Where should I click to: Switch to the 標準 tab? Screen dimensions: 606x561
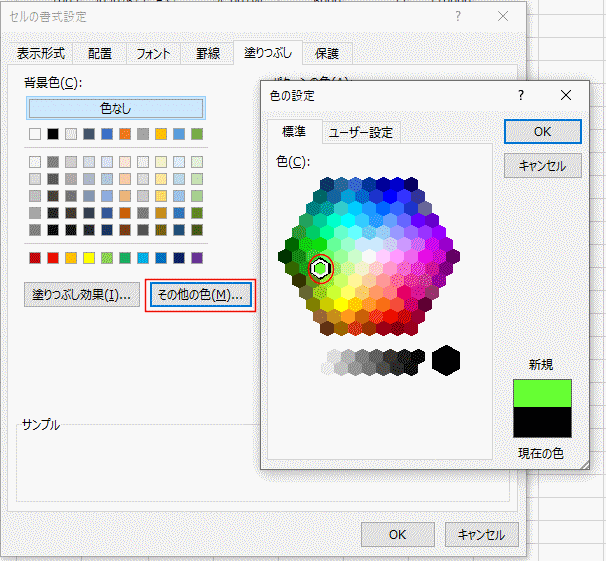[x=294, y=132]
